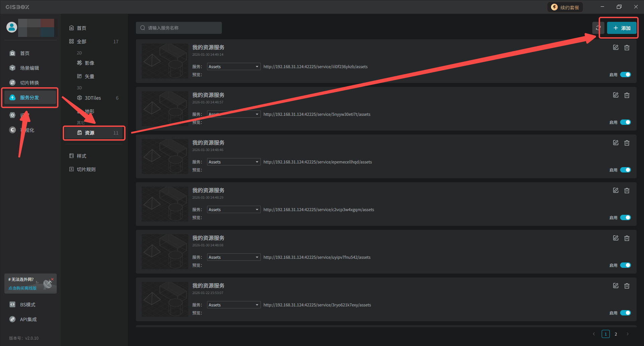Delete the fifth resource service entry
The image size is (644, 346).
point(627,238)
